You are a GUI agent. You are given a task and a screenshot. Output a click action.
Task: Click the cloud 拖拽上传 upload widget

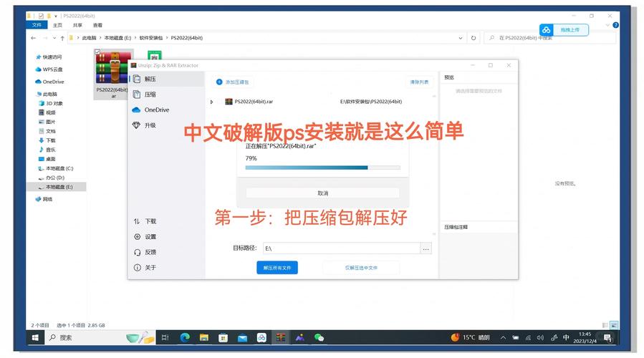pyautogui.click(x=564, y=30)
